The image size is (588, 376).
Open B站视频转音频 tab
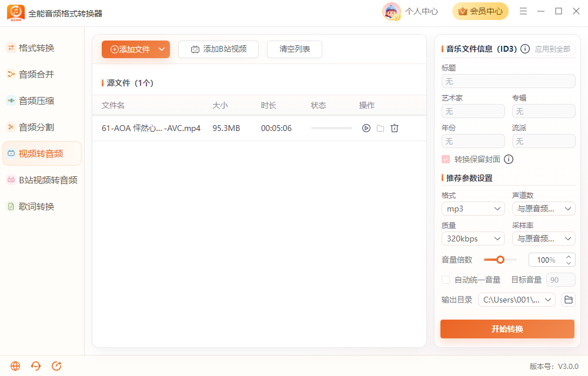[42, 180]
